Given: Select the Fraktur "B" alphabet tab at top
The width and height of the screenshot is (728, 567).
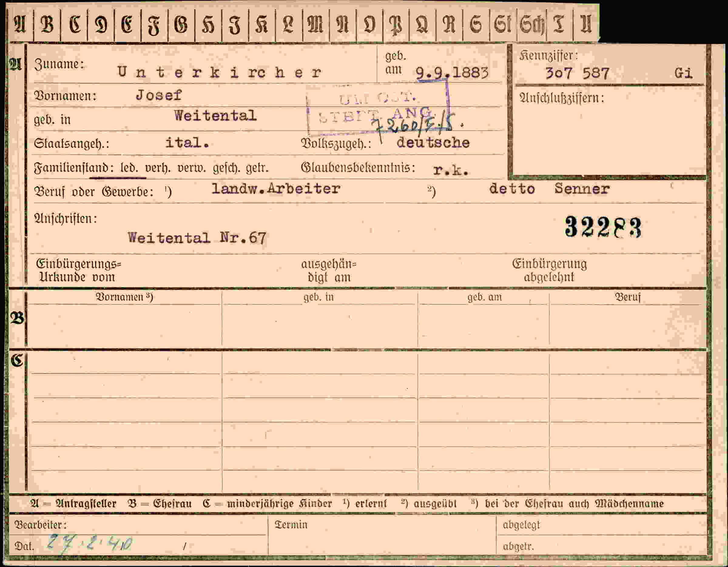Looking at the screenshot, I should [47, 24].
